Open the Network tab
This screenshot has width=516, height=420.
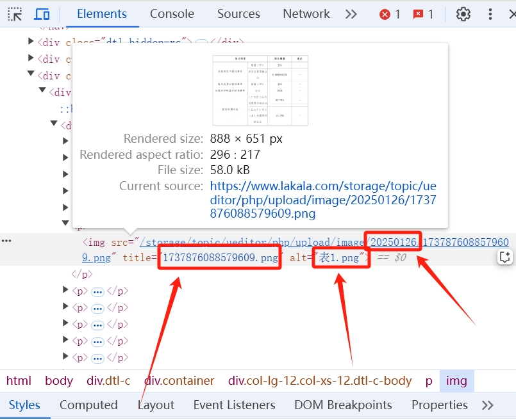[306, 14]
